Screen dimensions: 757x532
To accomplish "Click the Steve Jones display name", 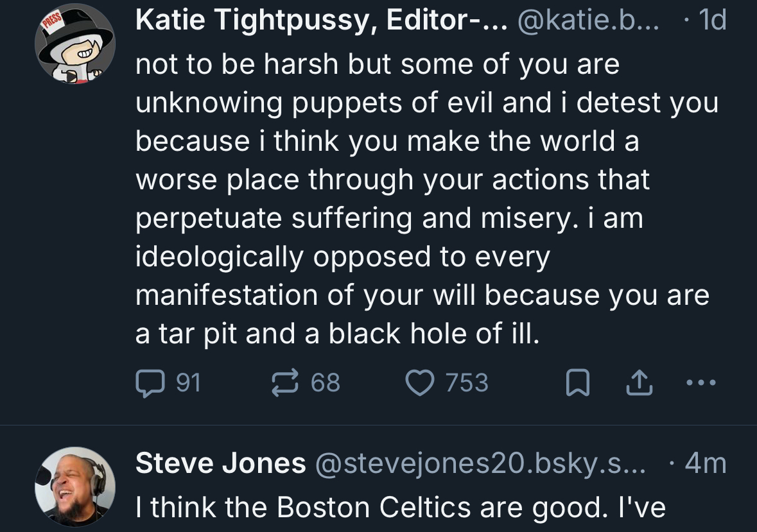I will [220, 463].
